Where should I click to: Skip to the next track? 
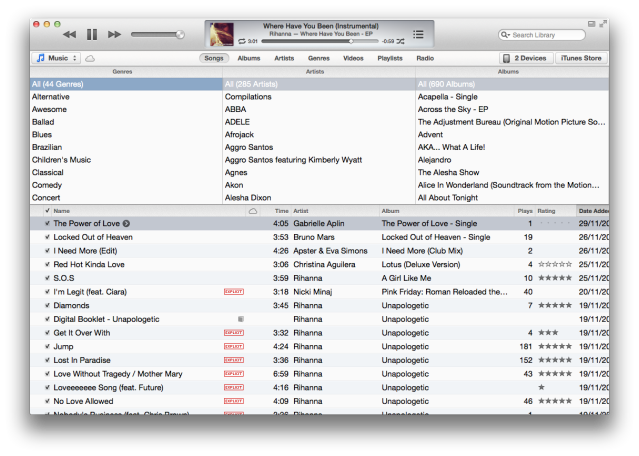coord(115,35)
